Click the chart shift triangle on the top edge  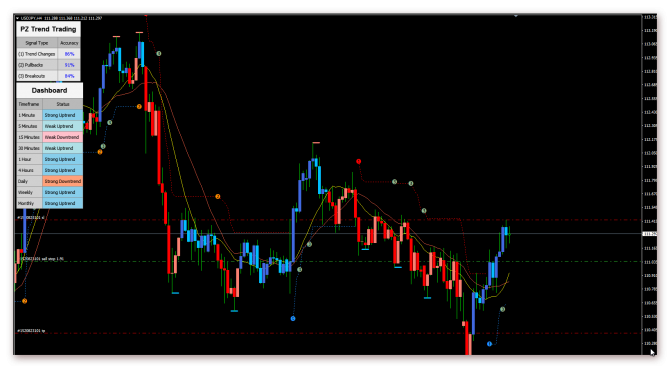[x=516, y=16]
